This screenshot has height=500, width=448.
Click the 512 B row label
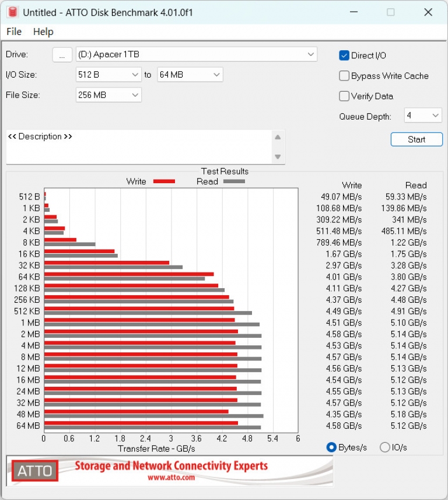pos(29,197)
